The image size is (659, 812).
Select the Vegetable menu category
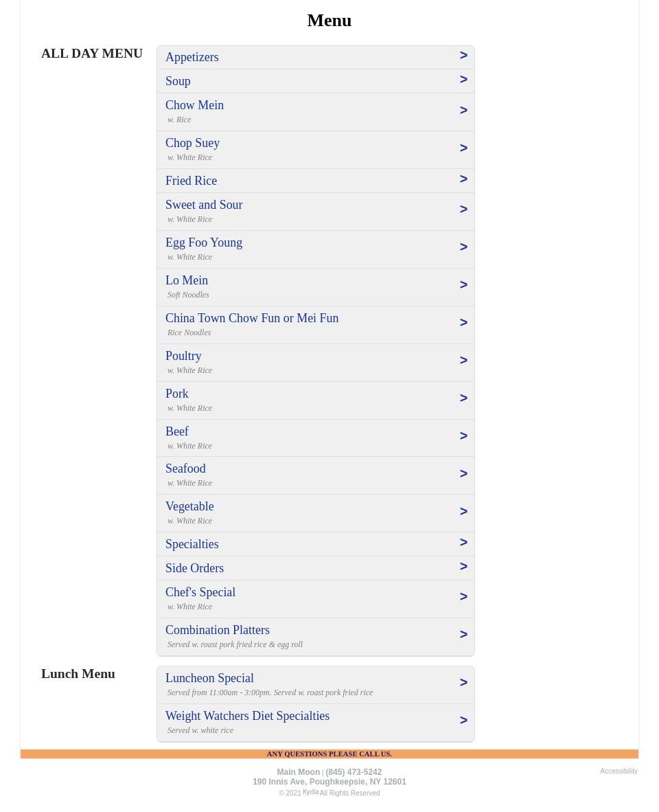[189, 506]
